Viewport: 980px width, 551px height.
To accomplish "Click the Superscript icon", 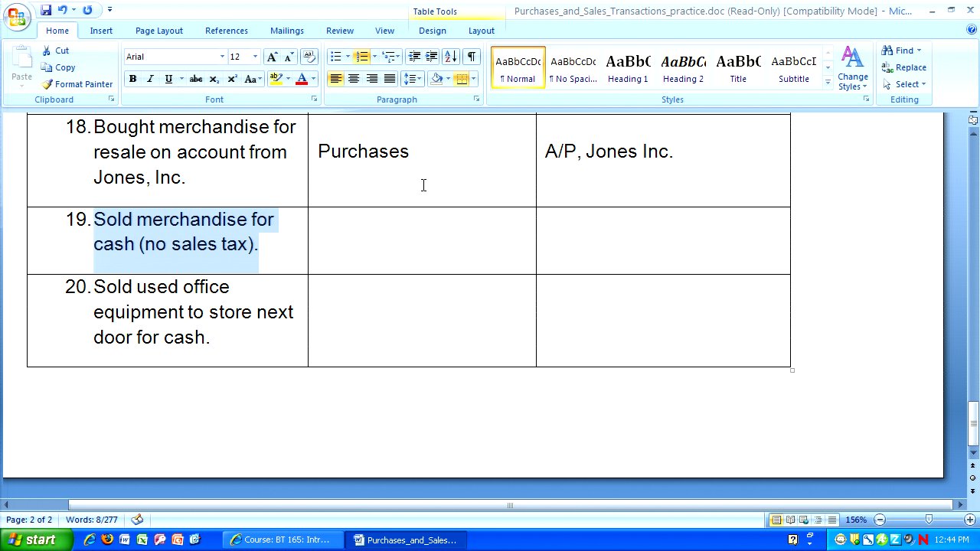I will [232, 79].
